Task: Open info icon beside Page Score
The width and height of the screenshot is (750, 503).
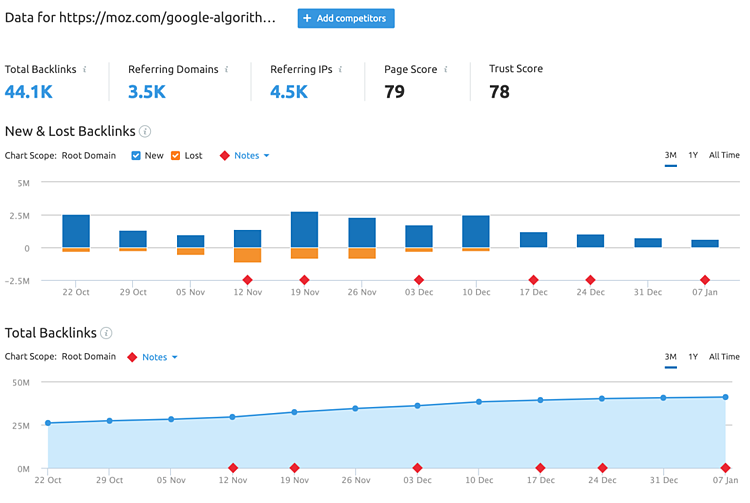Action: click(446, 69)
